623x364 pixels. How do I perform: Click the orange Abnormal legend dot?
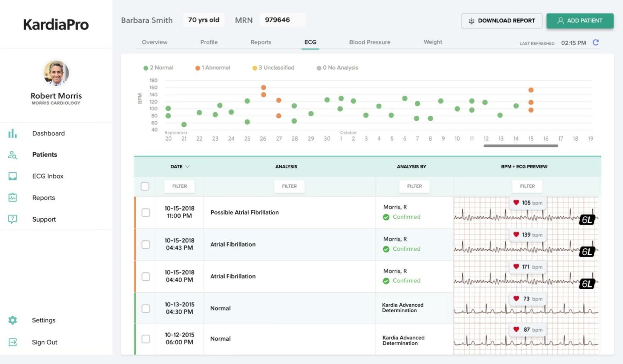[198, 68]
